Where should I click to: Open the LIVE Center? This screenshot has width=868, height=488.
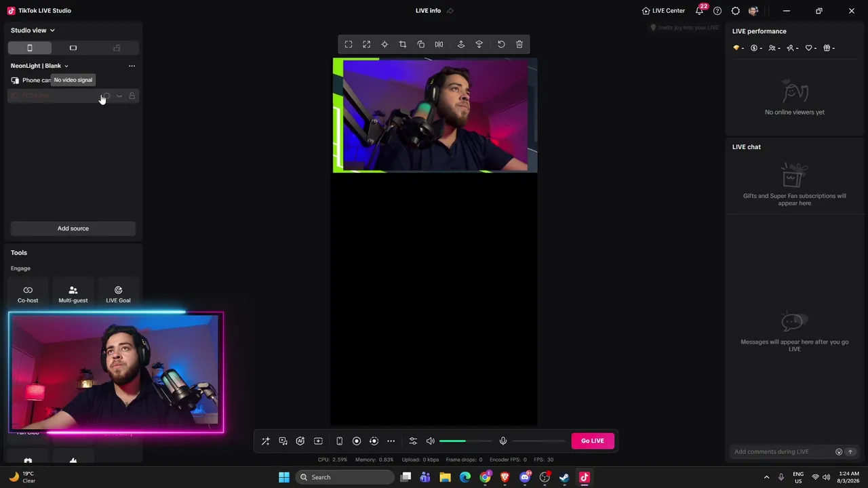[x=663, y=11]
